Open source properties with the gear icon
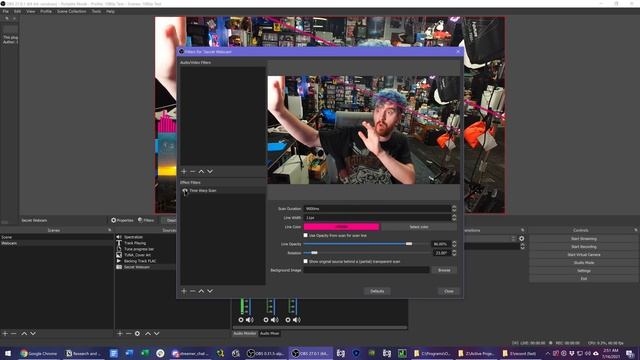This screenshot has height=360, width=640. [x=137, y=333]
